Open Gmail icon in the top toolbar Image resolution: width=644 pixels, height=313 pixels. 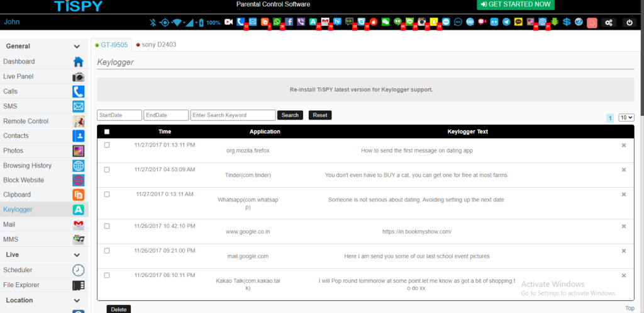[x=325, y=22]
